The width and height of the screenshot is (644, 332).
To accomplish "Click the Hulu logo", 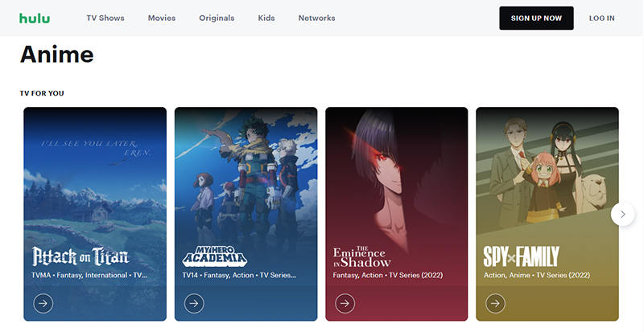I will 35,18.
